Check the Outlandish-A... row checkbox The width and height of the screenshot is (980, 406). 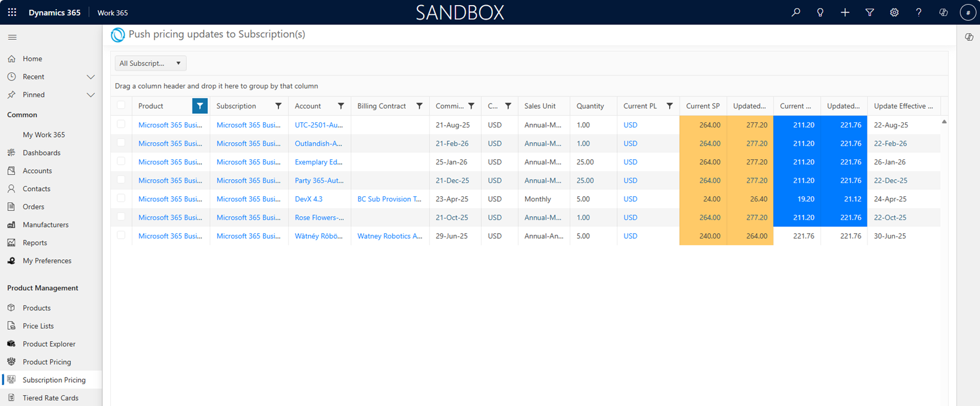(x=121, y=143)
